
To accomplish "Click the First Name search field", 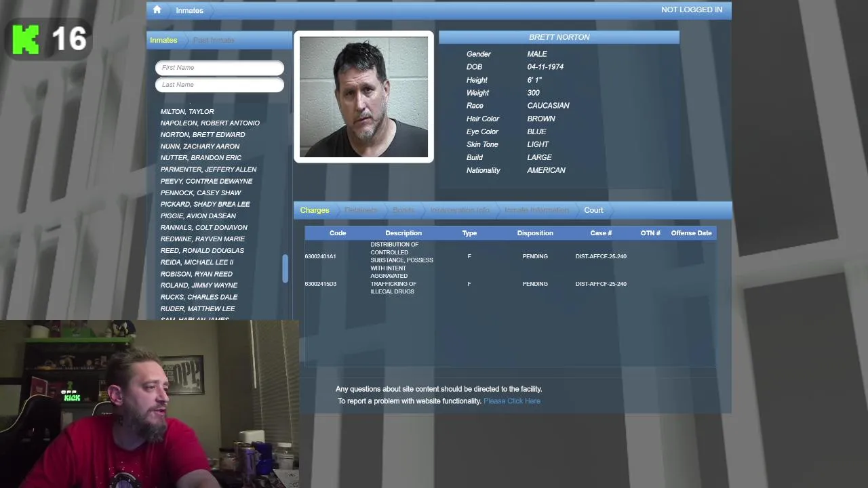I will click(x=220, y=68).
